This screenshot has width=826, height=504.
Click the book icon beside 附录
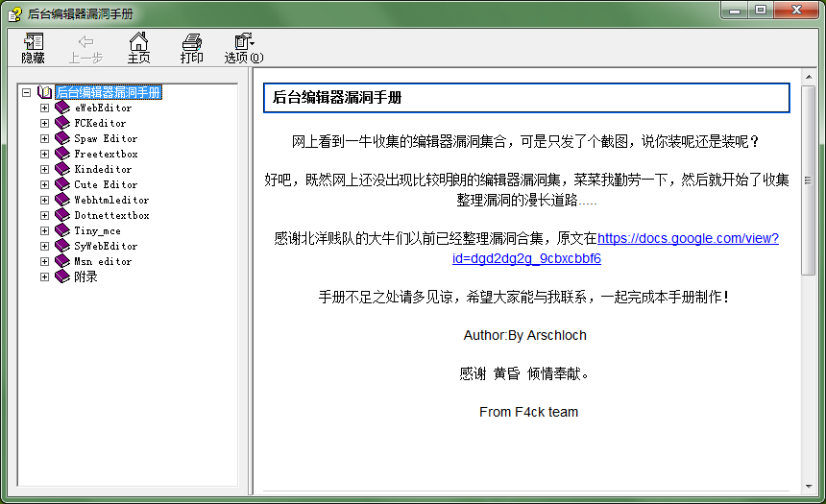[62, 277]
